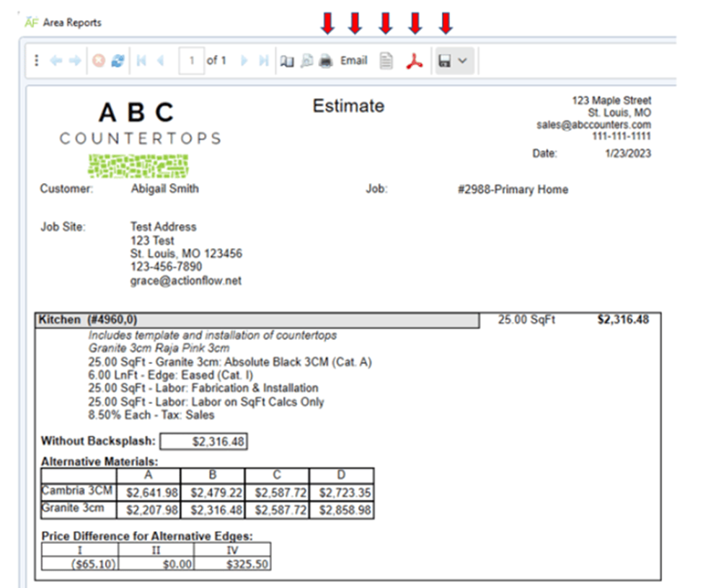Click Alternative Materials column header D

click(341, 475)
